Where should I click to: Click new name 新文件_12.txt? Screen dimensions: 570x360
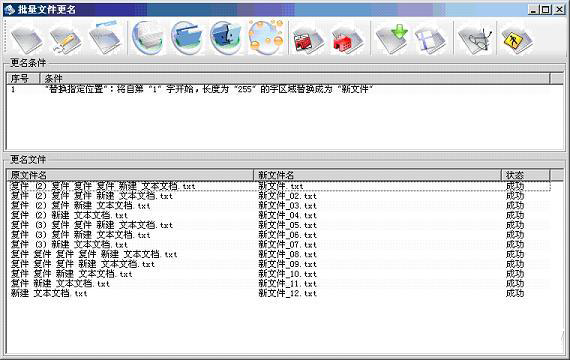coord(288,293)
